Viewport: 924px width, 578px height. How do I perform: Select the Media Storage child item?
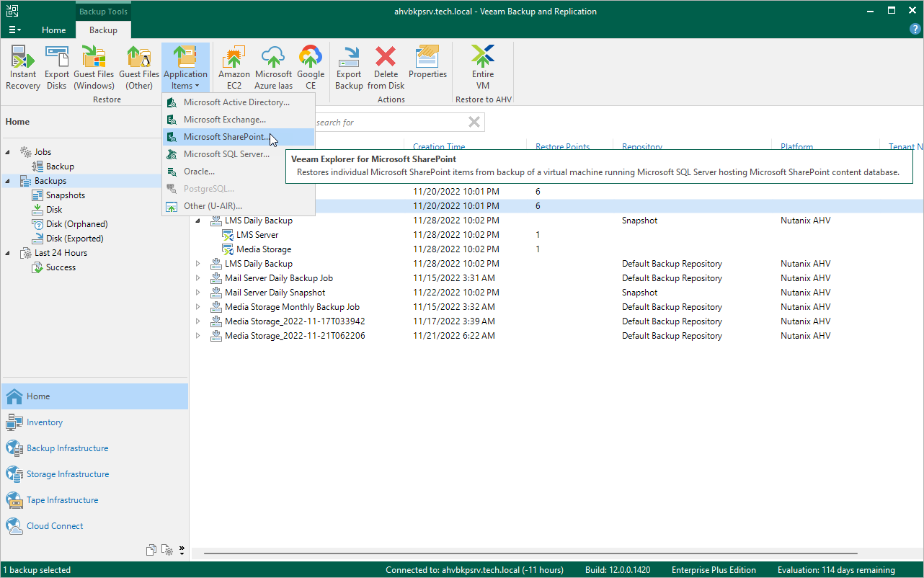point(264,249)
